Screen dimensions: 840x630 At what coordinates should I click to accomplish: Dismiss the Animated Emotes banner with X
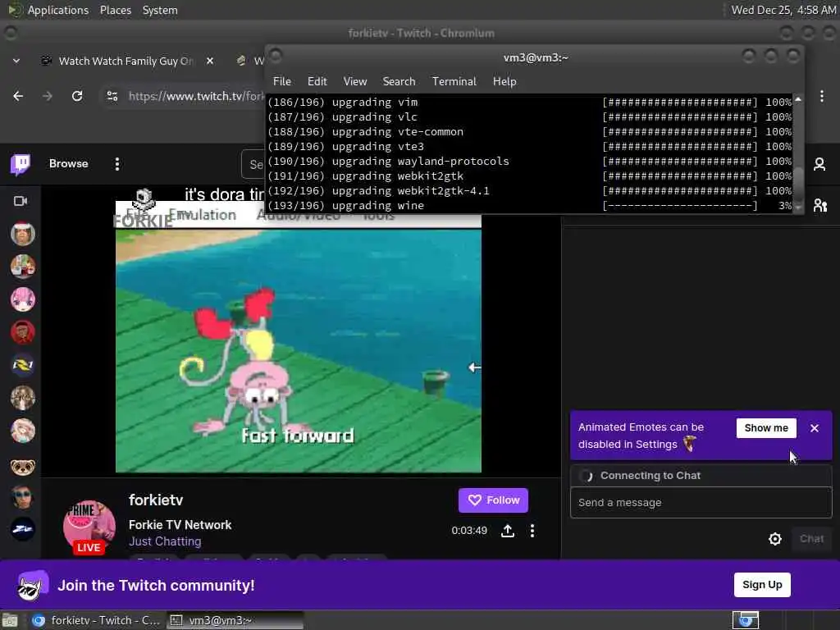815,428
